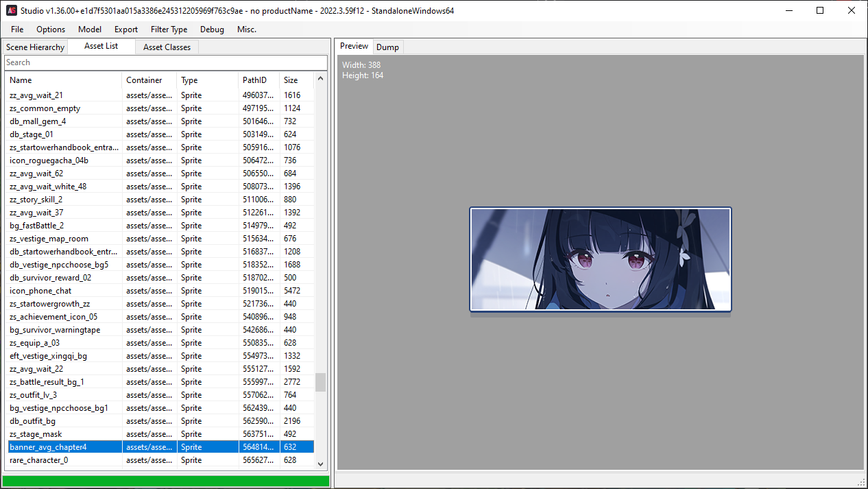Select the zz_avg_wait_white_48 asset
Viewport: 868px width, 489px height.
coord(160,187)
